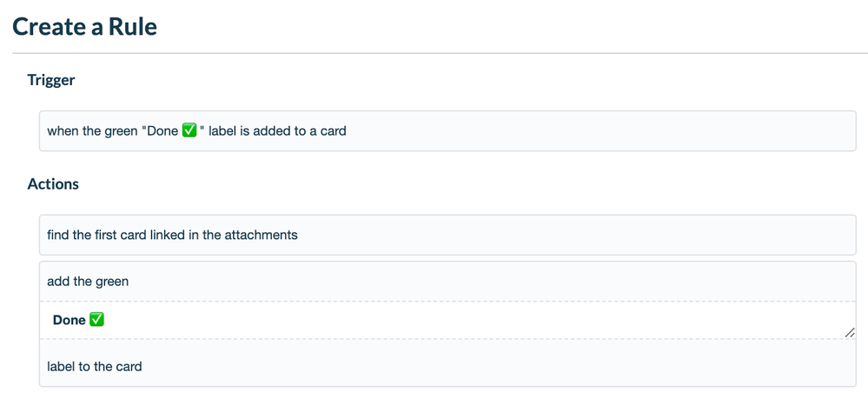Click the green checkmark emoji in the trigger
This screenshot has width=868, height=406.
[x=190, y=131]
